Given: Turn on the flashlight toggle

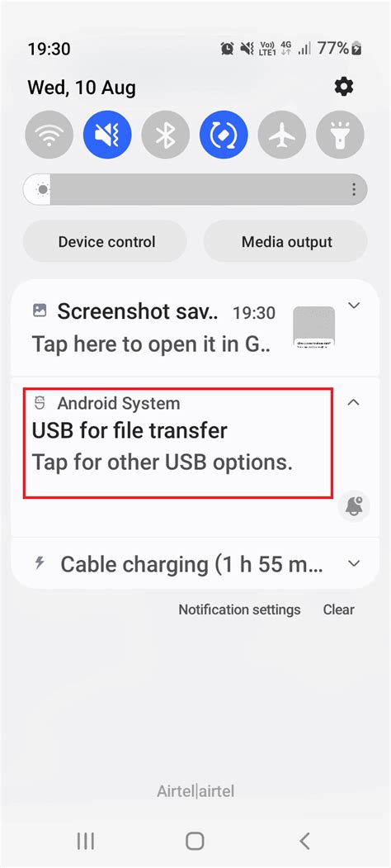Looking at the screenshot, I should [340, 135].
